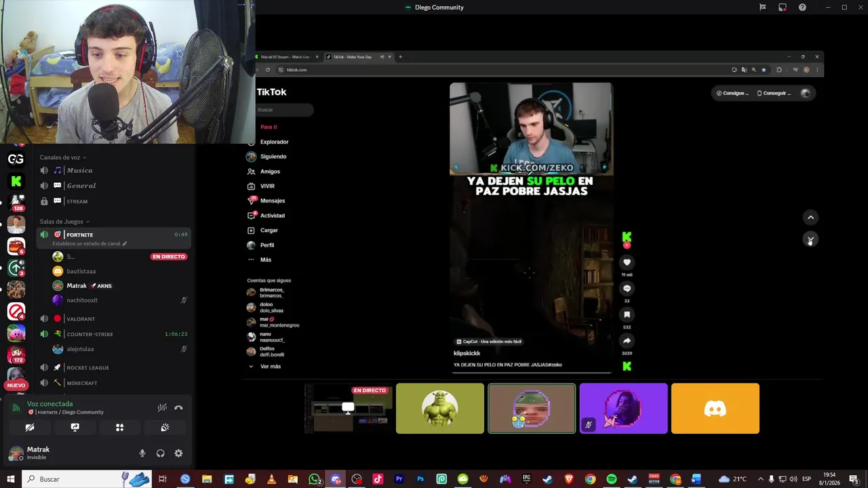Go to Para ti in streamed TikTok
The image size is (868, 488).
pos(269,127)
